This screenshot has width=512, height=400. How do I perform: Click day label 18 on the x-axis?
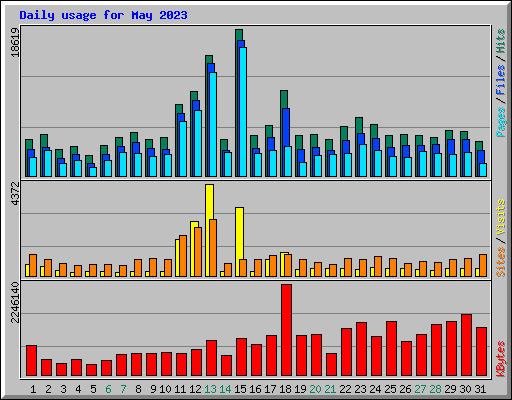[x=285, y=389]
